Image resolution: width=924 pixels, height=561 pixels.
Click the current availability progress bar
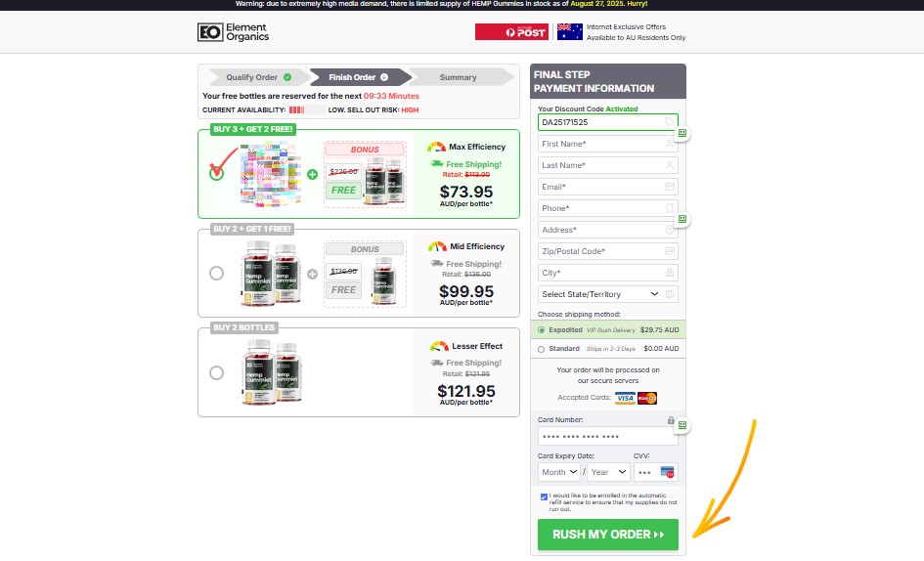point(306,110)
